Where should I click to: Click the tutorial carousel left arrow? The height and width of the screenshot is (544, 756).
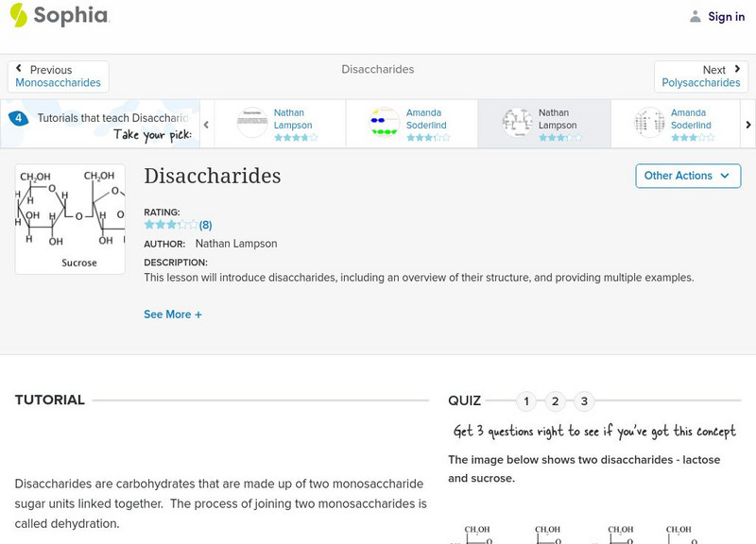[206, 125]
